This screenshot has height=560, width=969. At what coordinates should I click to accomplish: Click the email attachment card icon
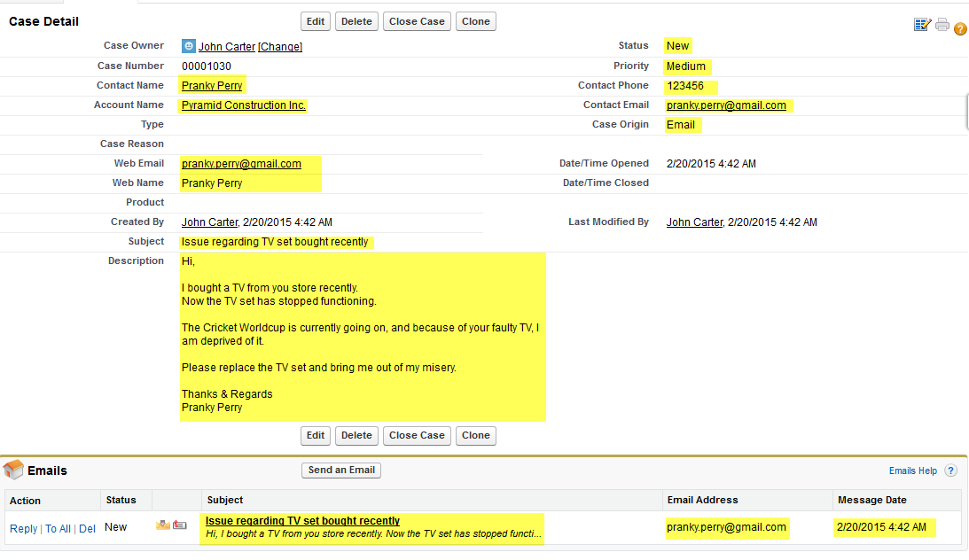click(180, 525)
